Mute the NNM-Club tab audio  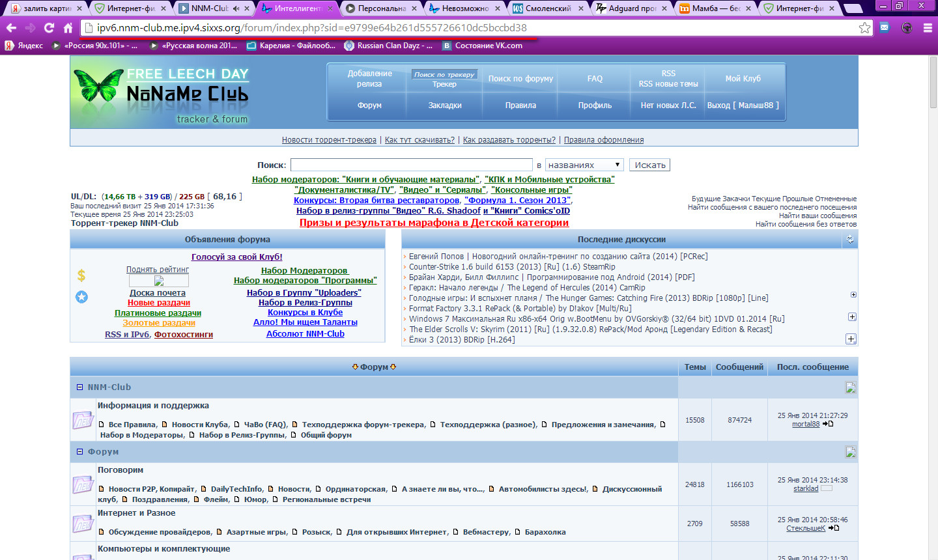click(x=235, y=8)
